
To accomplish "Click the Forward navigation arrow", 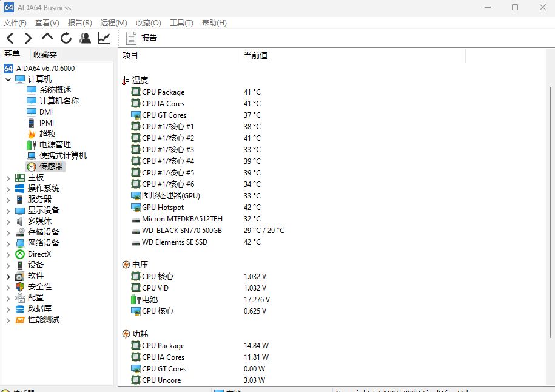I will (x=29, y=38).
